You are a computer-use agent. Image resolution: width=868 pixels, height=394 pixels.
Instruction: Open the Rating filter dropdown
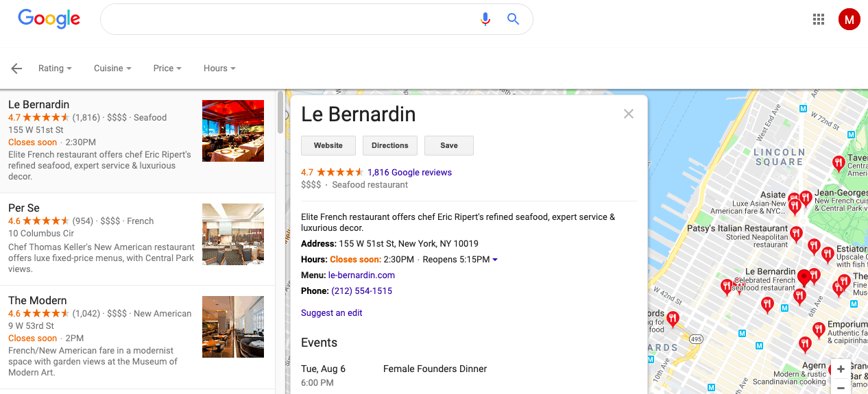coord(55,69)
